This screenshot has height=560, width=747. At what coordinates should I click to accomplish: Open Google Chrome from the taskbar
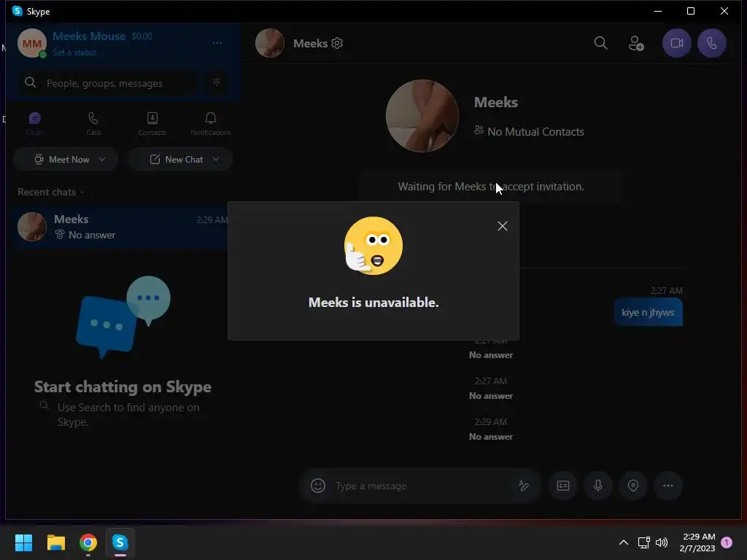[88, 542]
